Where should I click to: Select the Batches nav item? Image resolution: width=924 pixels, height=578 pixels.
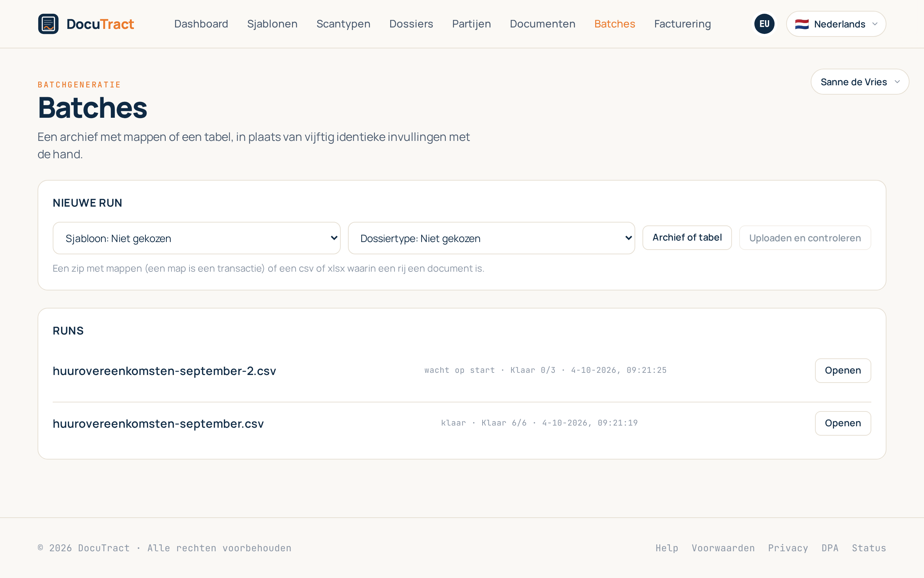(x=615, y=24)
